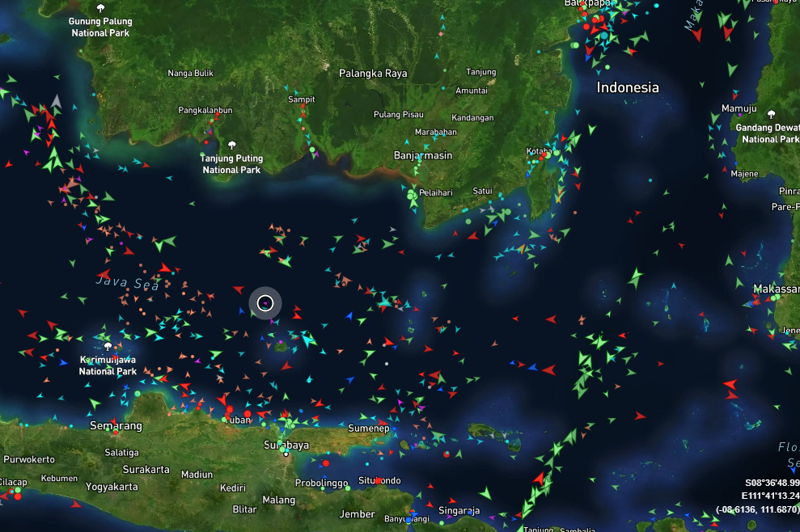800x532 pixels.
Task: Click the Semarang city label
Action: click(x=116, y=425)
